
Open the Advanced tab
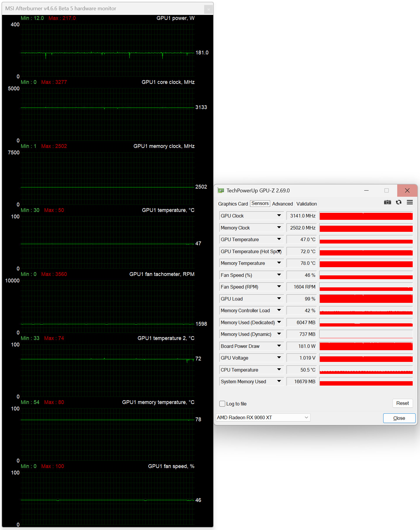pos(282,204)
